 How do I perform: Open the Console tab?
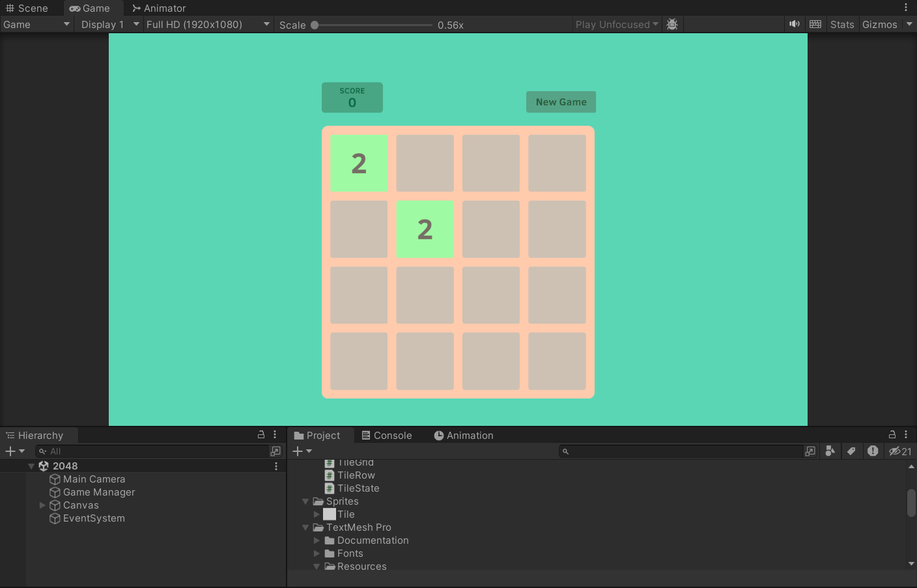pos(387,435)
